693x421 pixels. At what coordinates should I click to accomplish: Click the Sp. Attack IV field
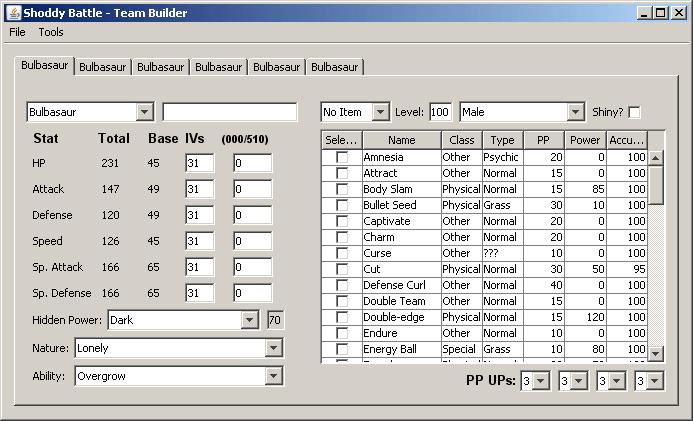(199, 267)
